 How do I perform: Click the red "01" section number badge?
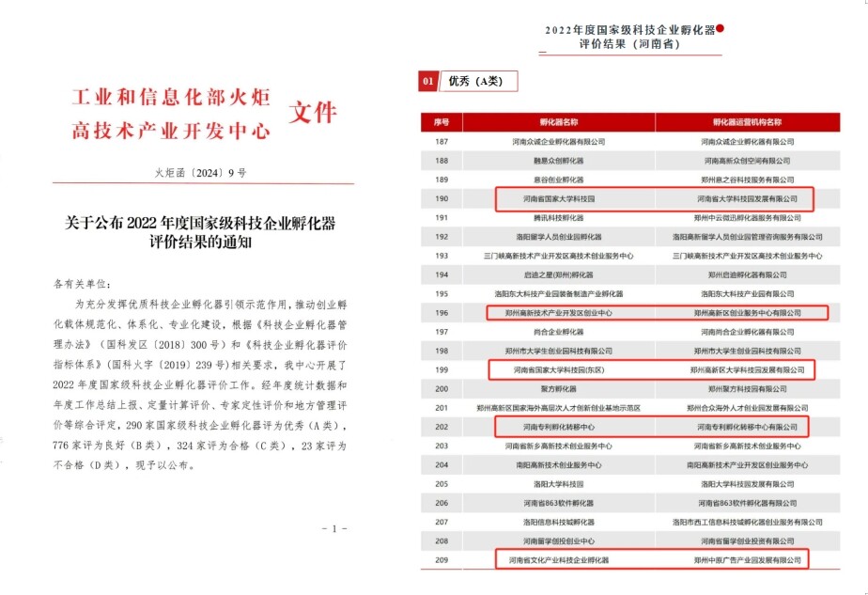click(x=428, y=82)
